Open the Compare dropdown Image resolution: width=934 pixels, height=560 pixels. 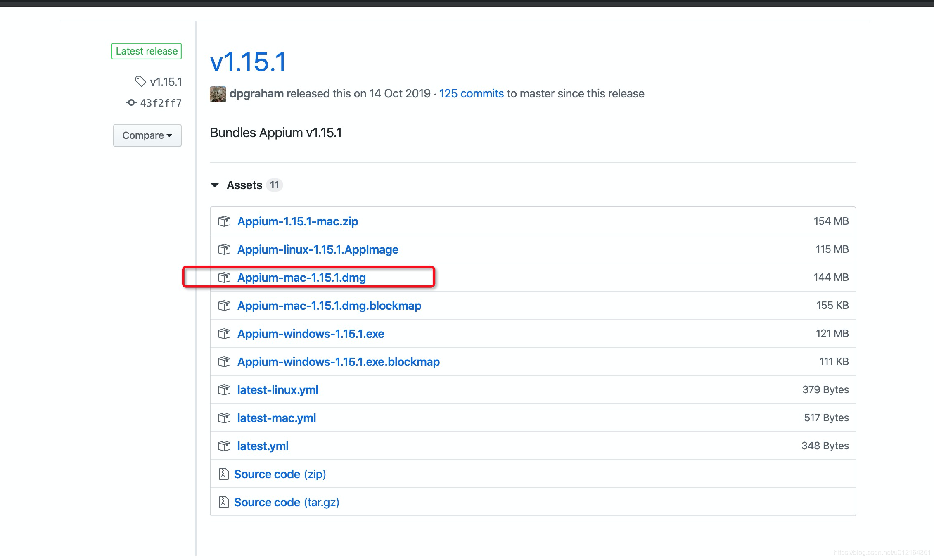pos(147,135)
